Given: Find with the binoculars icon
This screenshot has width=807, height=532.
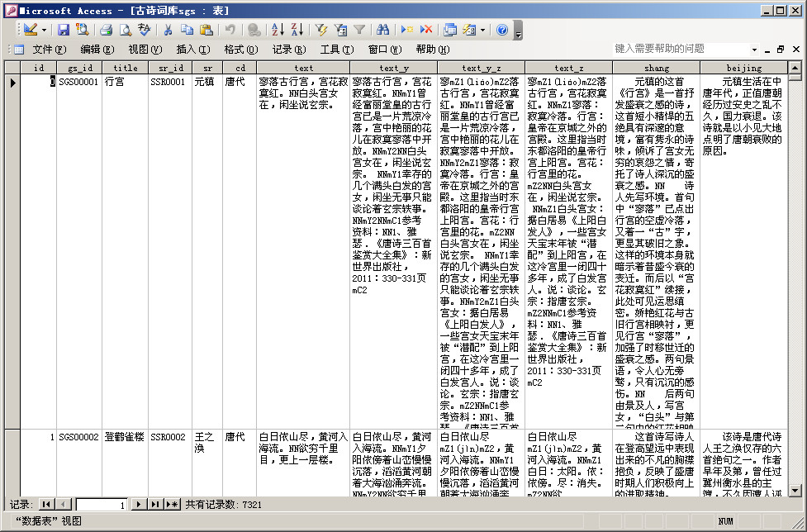Looking at the screenshot, I should [383, 30].
